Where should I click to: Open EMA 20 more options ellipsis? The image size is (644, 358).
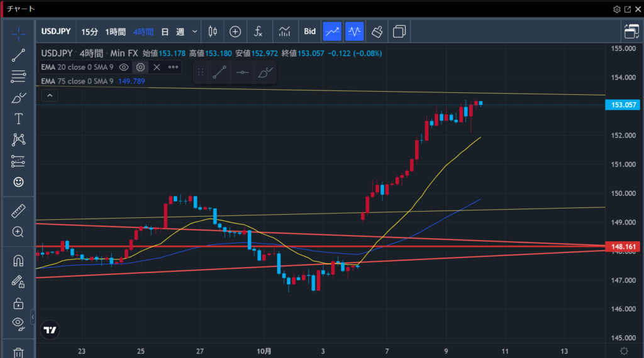[x=173, y=67]
